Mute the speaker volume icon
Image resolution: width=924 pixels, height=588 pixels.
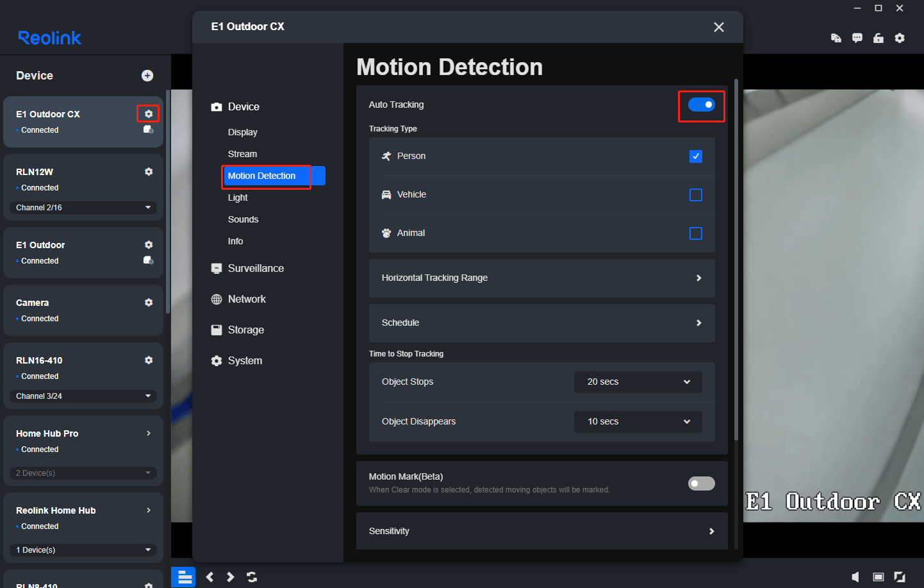(x=855, y=577)
